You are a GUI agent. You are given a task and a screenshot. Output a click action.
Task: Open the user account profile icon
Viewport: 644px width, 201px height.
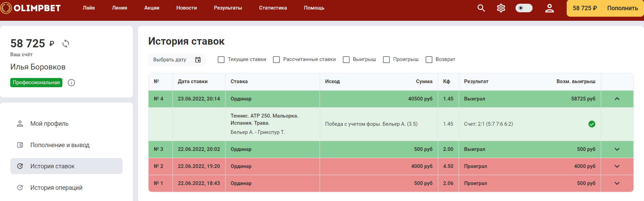coord(549,8)
